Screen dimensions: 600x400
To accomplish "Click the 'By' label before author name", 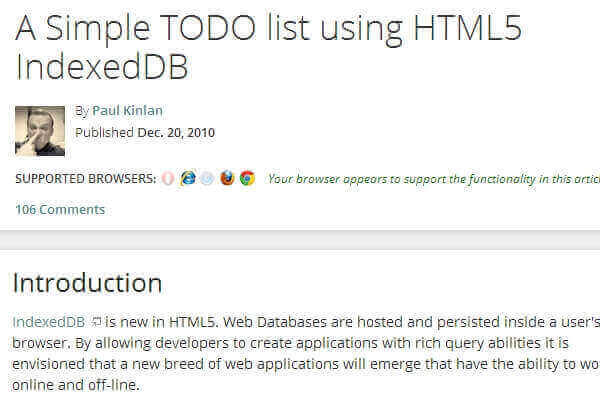I will [x=82, y=111].
